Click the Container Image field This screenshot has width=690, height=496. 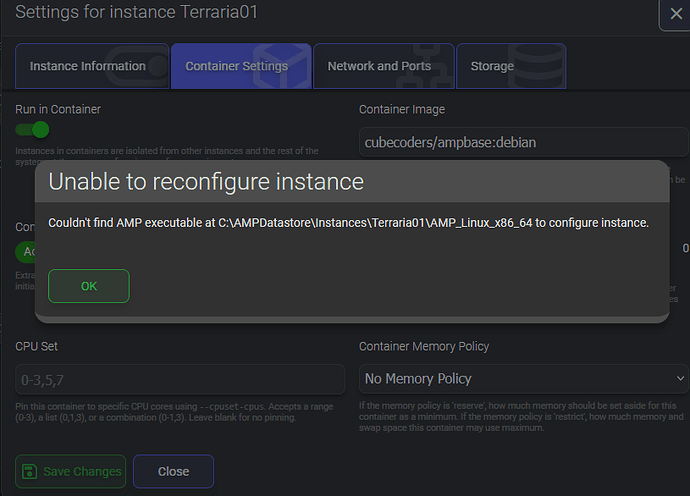(x=524, y=142)
